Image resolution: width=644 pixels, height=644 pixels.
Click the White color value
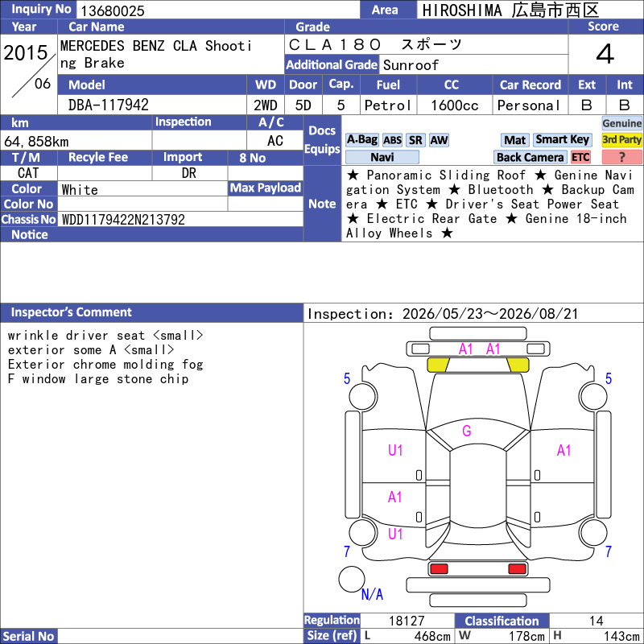tap(80, 190)
